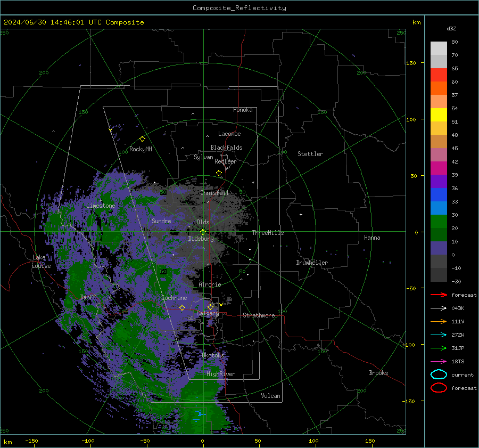
Task: Click the Drumheller label
Action: pos(312,263)
